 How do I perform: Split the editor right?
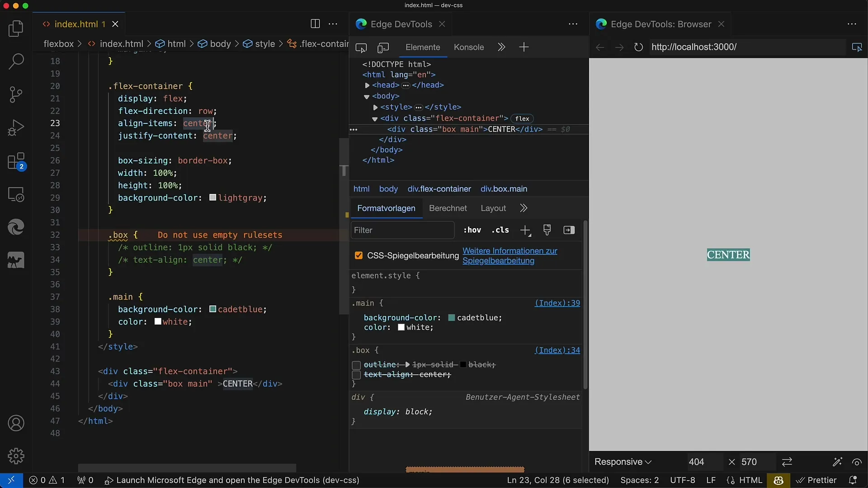click(x=315, y=24)
